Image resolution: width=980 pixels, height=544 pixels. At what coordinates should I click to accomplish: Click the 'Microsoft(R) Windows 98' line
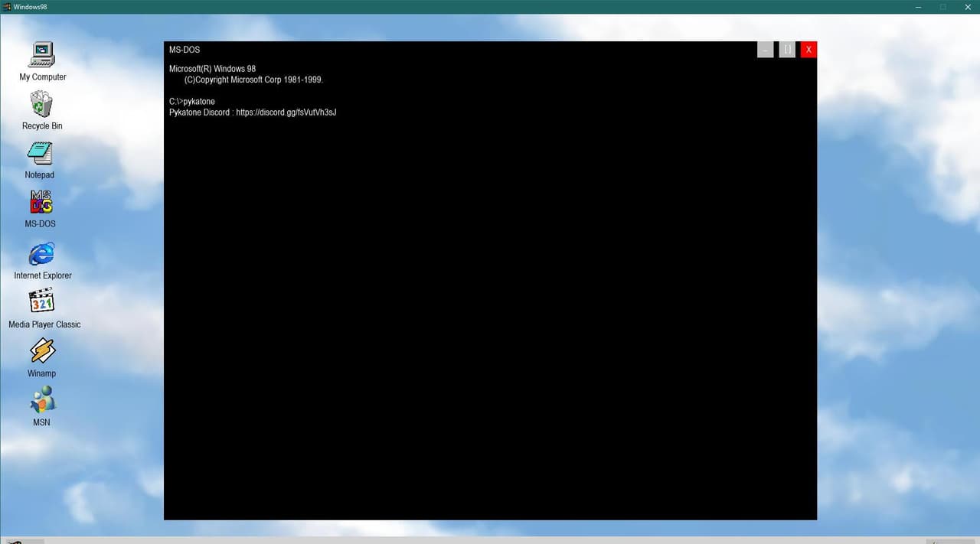[x=213, y=69]
